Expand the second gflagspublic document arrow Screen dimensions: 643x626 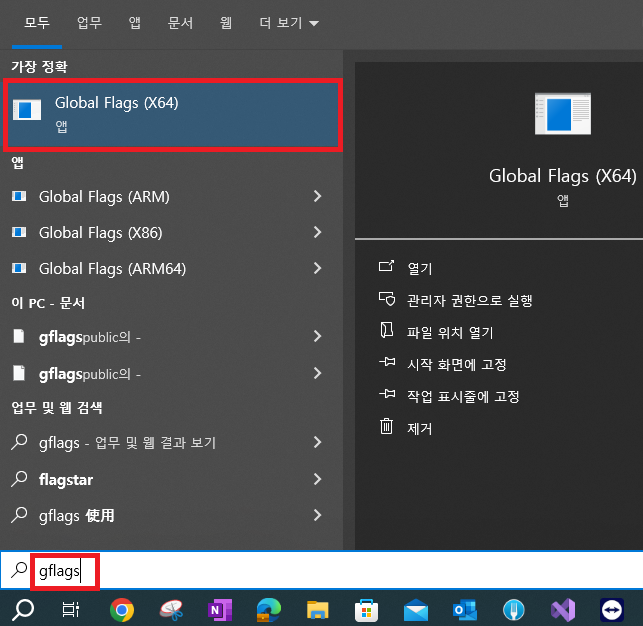click(317, 373)
